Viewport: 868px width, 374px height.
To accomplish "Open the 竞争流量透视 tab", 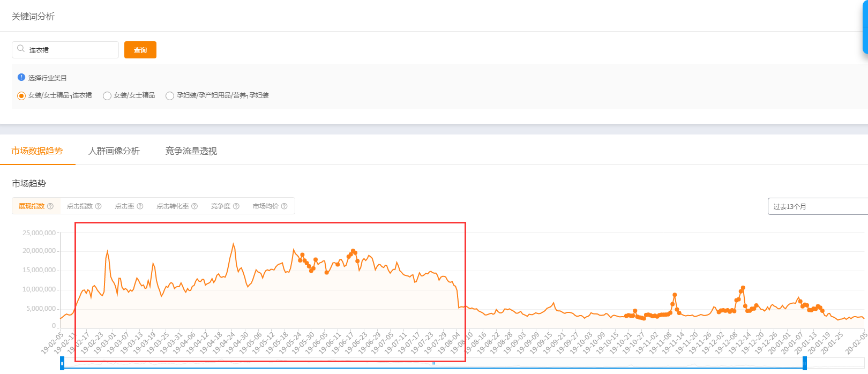I will (191, 151).
